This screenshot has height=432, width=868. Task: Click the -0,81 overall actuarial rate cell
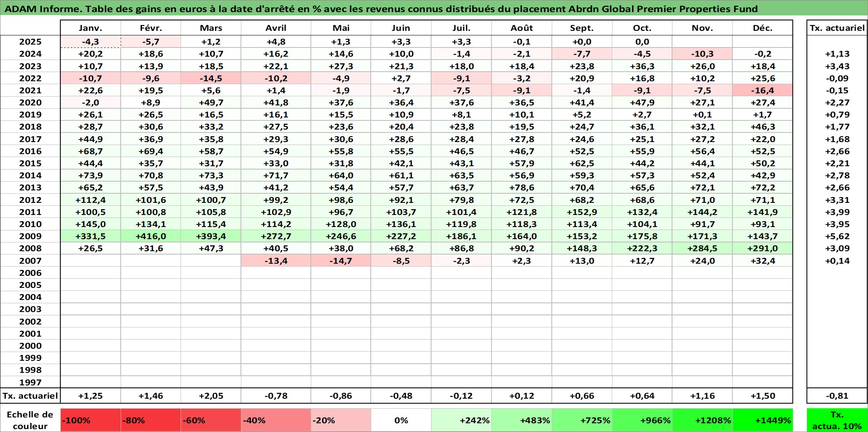coord(837,396)
